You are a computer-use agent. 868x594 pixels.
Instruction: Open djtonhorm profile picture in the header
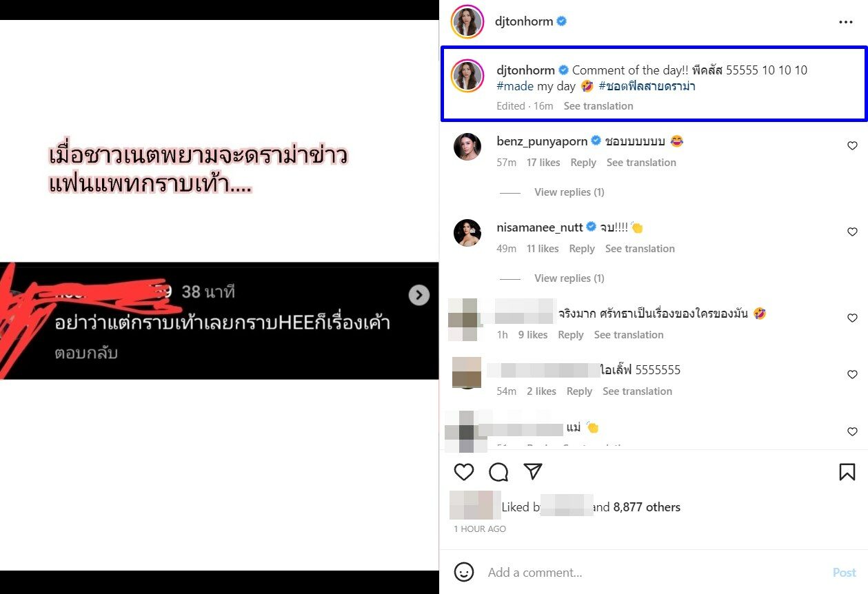point(467,22)
